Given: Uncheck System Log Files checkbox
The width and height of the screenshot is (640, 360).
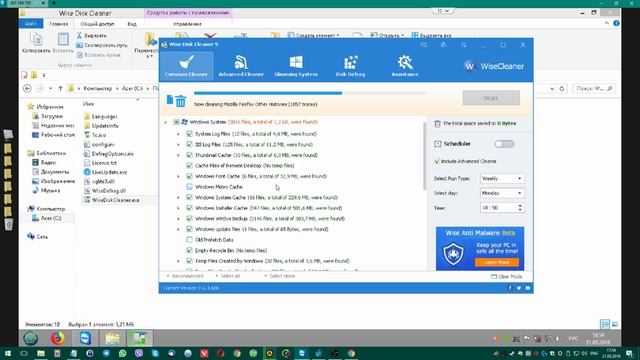Looking at the screenshot, I should point(189,133).
